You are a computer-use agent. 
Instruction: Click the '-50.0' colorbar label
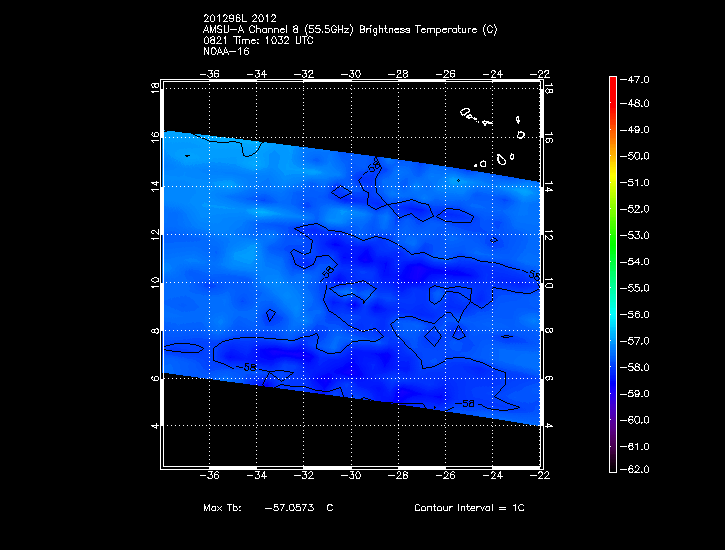tap(634, 156)
